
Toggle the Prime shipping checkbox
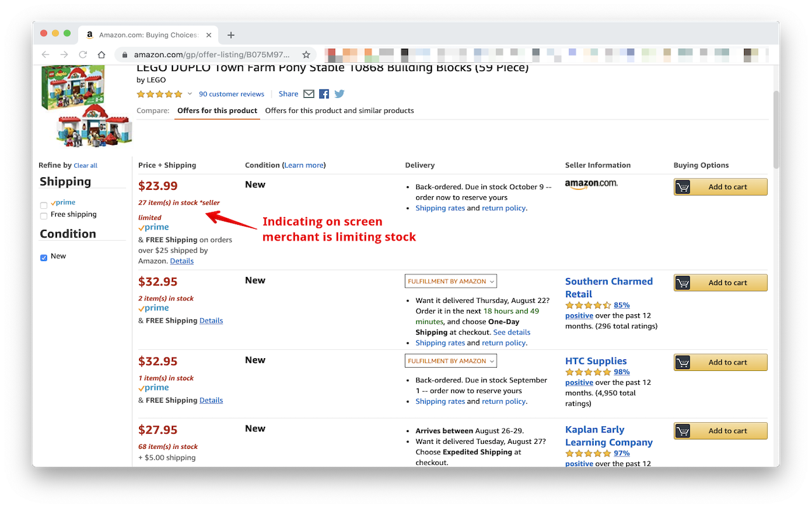coord(44,205)
